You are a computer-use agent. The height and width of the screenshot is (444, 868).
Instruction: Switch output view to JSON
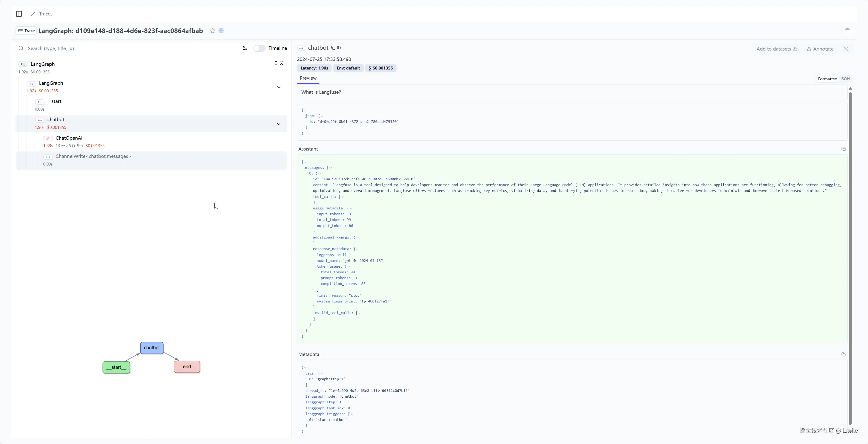pyautogui.click(x=845, y=79)
